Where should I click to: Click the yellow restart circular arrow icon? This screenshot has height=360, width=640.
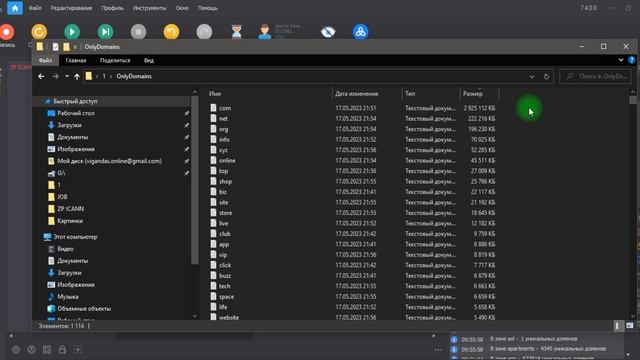pyautogui.click(x=39, y=31)
